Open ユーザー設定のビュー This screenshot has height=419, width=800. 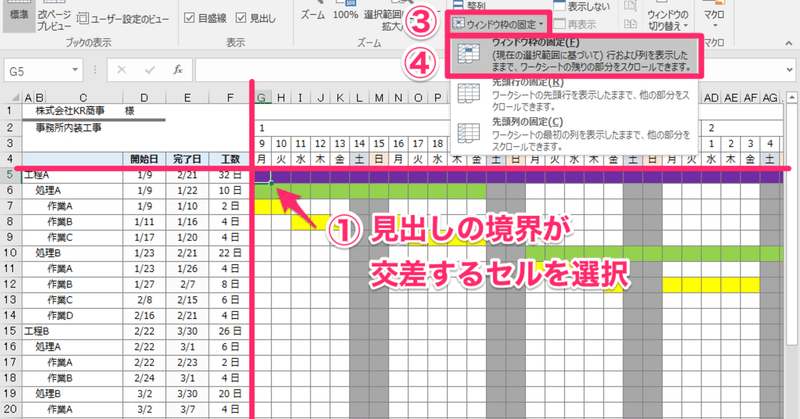(123, 19)
